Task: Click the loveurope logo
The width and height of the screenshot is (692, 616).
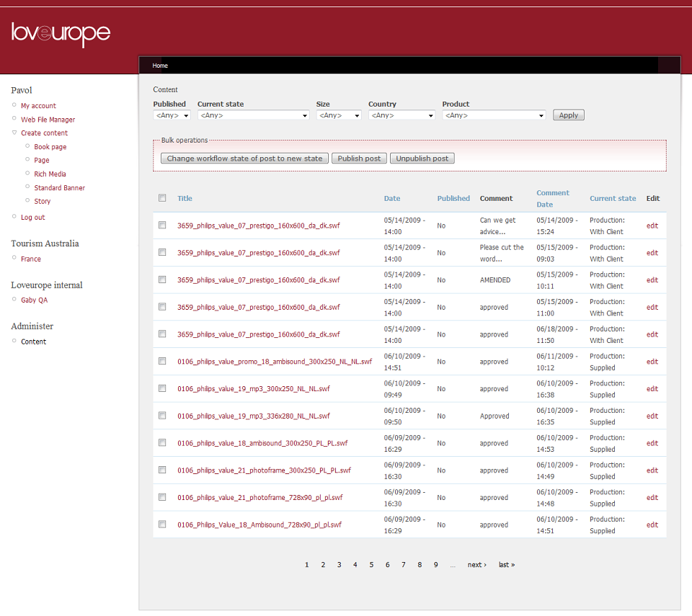Action: click(x=61, y=34)
